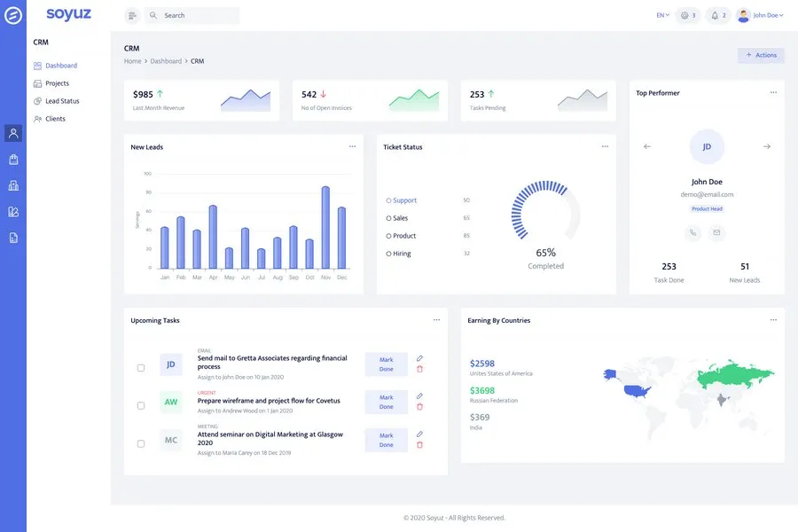The height and width of the screenshot is (532, 798).
Task: Click the Actions button
Action: click(x=761, y=55)
